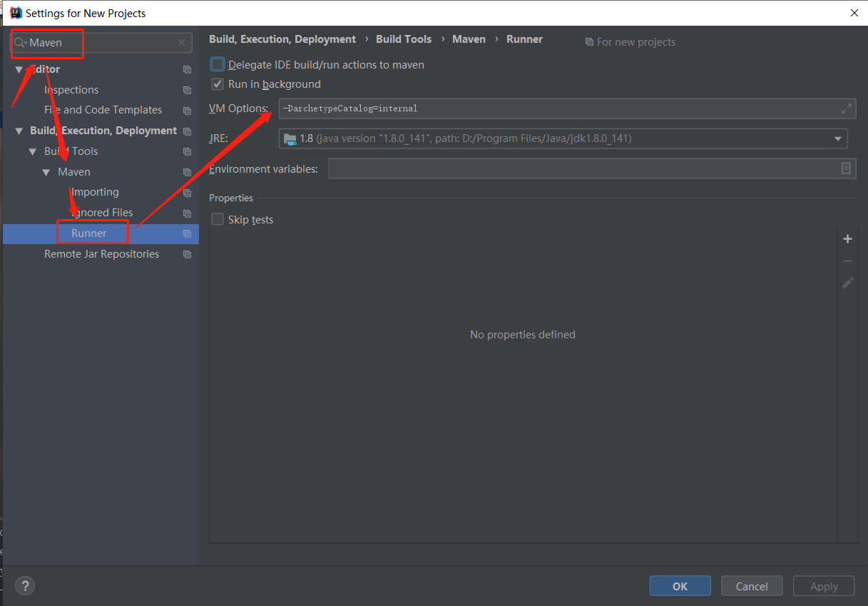The height and width of the screenshot is (606, 868).
Task: Enable the Skip tests checkbox
Action: (x=218, y=220)
